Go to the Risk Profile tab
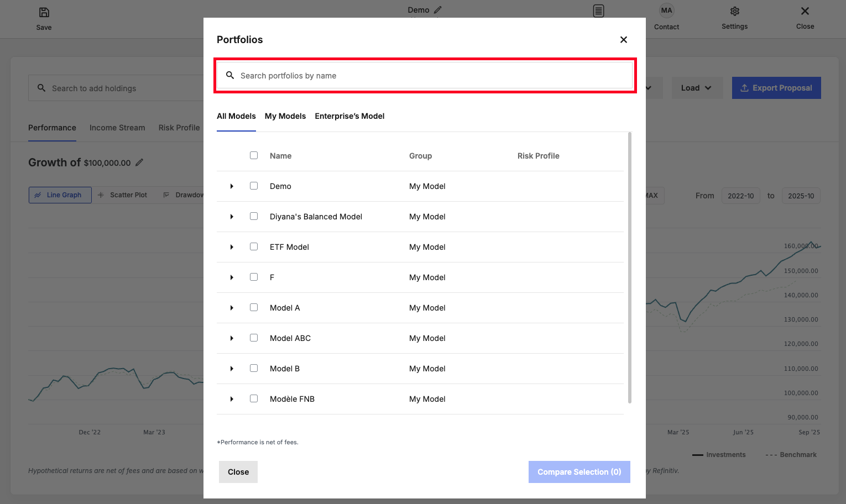The image size is (846, 504). point(179,128)
